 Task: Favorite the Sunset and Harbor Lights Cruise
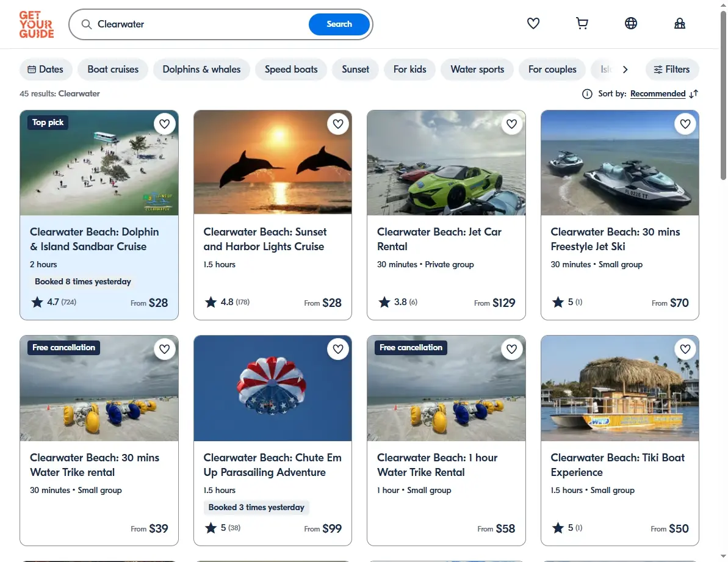tap(338, 124)
